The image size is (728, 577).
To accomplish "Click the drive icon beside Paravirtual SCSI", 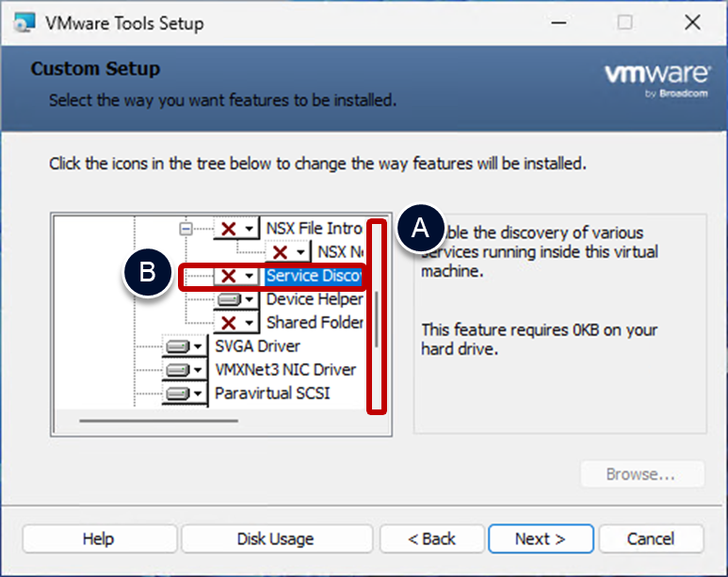I will click(176, 393).
